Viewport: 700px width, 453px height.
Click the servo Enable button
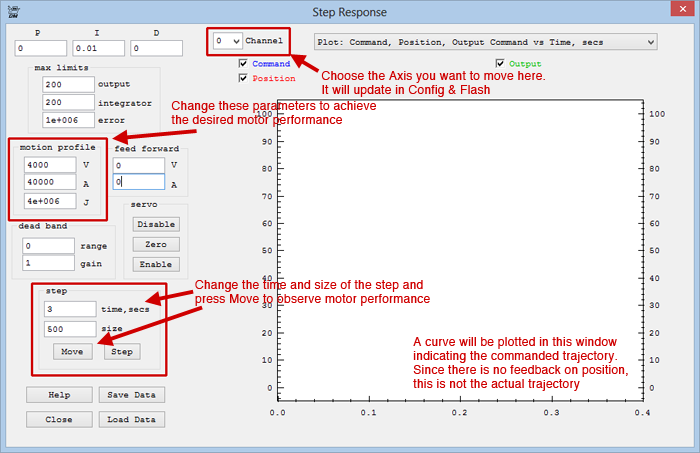coord(155,264)
